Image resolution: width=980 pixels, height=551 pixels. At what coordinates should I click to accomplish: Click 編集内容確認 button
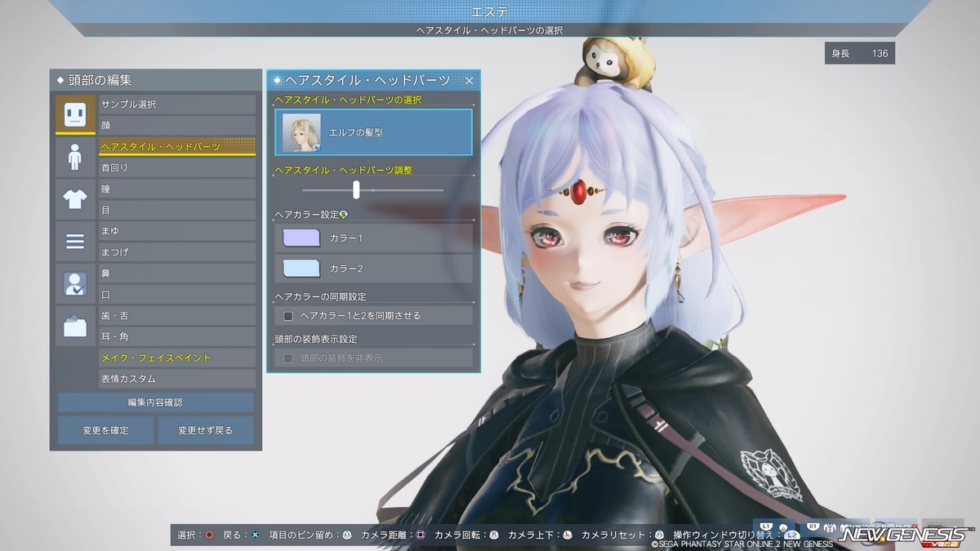point(156,402)
